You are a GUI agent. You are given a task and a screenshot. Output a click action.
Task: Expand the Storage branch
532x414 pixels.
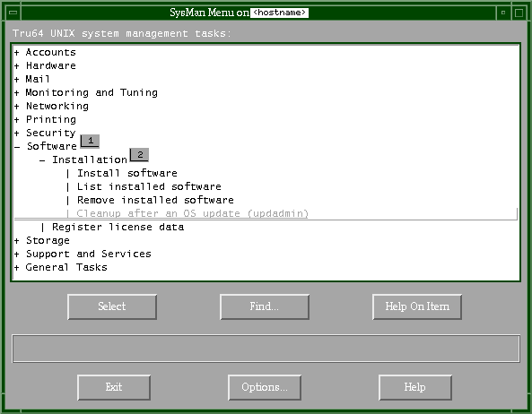pyautogui.click(x=17, y=241)
